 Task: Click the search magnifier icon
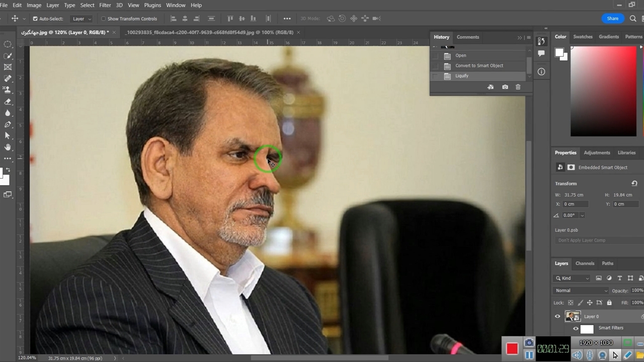point(633,19)
